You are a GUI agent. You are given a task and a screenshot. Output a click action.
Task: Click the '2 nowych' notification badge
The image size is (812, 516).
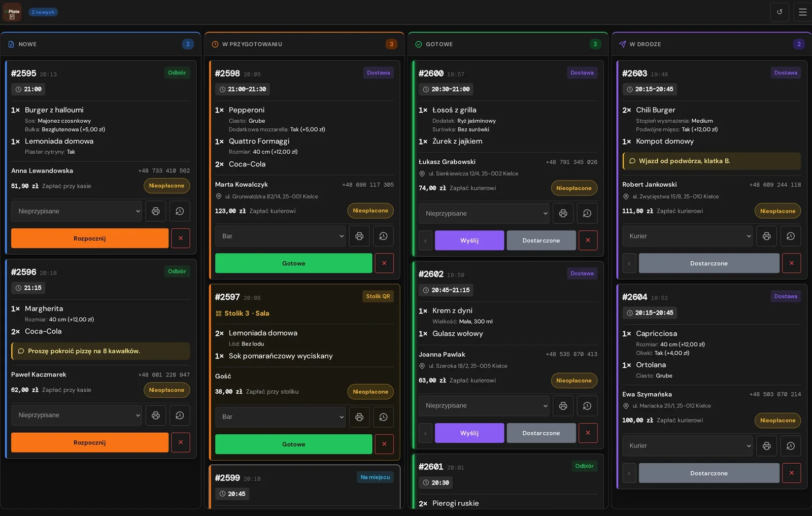coord(43,12)
